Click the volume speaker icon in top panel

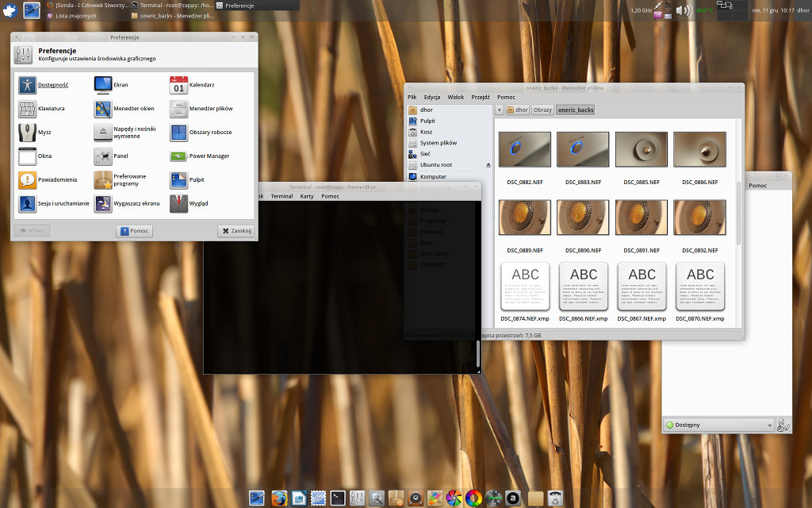[x=683, y=10]
